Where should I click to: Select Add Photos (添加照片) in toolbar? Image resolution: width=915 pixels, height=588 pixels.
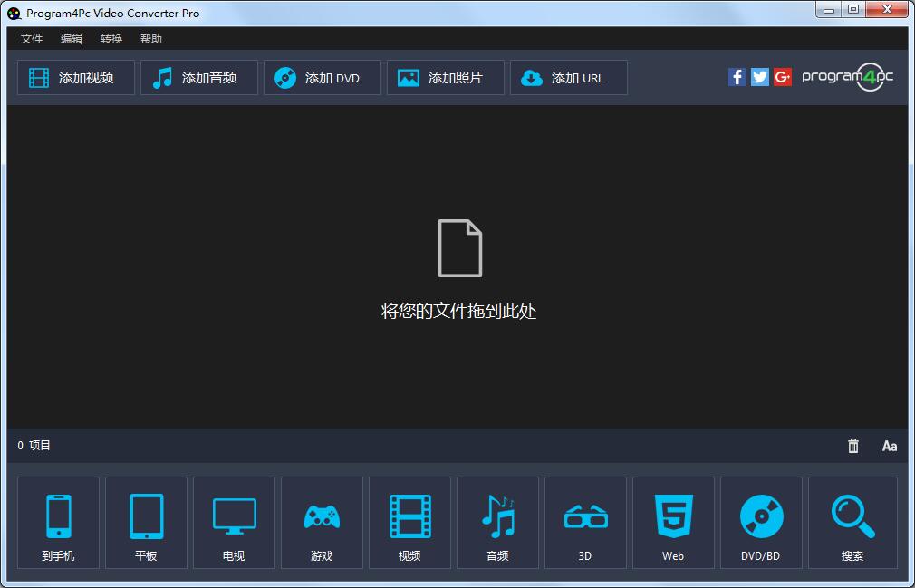coord(446,78)
